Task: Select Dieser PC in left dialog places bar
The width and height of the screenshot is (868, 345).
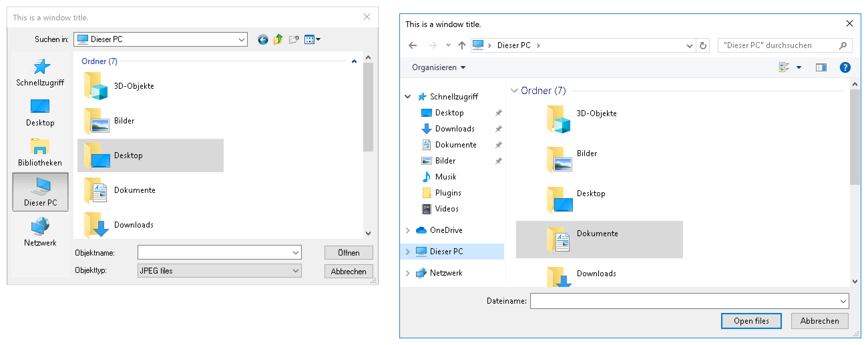Action: [x=40, y=192]
